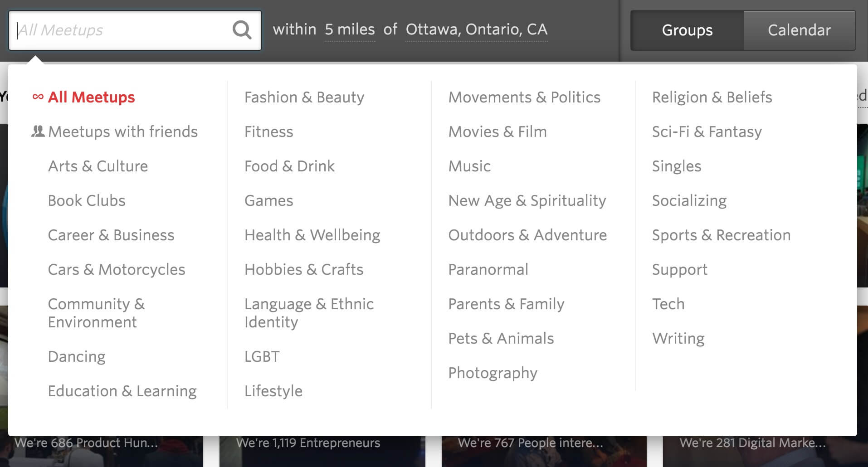
Task: Change the Ottawa, Ontario, CA location
Action: [x=477, y=29]
